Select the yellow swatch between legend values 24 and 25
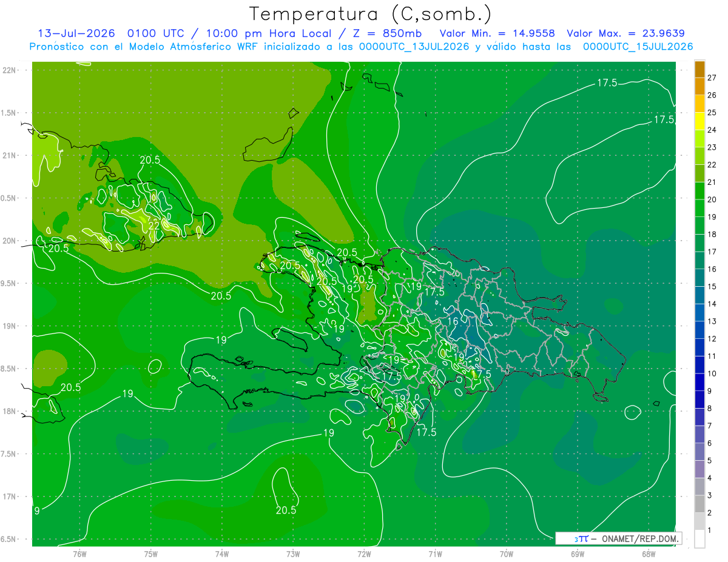 pos(699,121)
